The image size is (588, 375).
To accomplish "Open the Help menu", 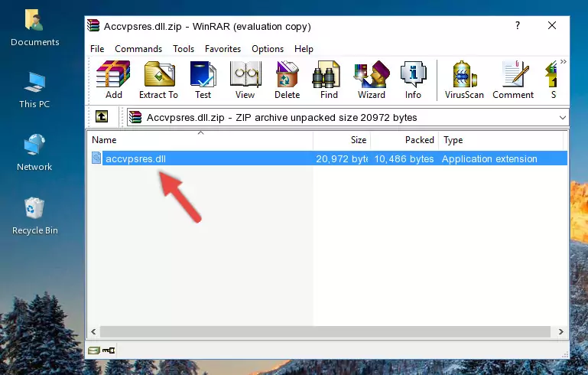I will pyautogui.click(x=304, y=49).
